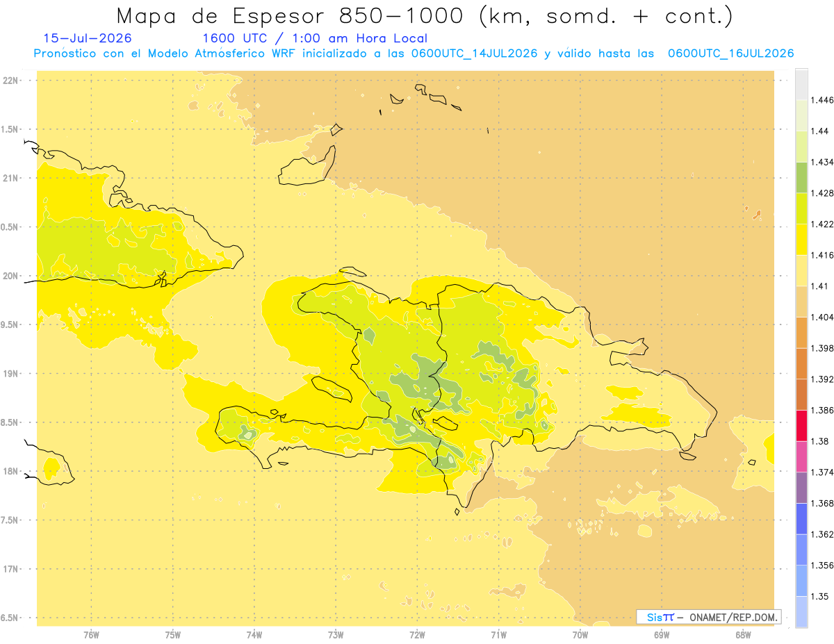This screenshot has width=834, height=644.
Task: Pick the pale yellow legend swatch between 1.41 and 1.416
Action: pos(801,270)
